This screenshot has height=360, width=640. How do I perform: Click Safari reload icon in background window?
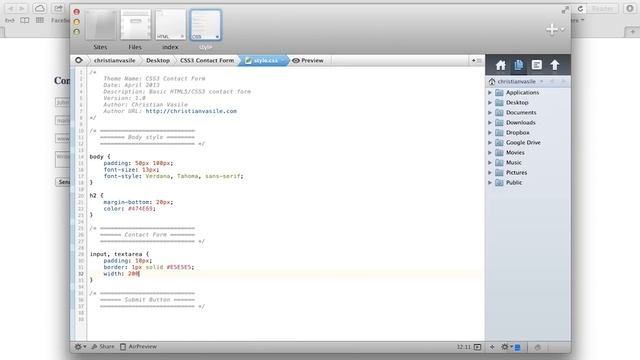click(x=580, y=9)
